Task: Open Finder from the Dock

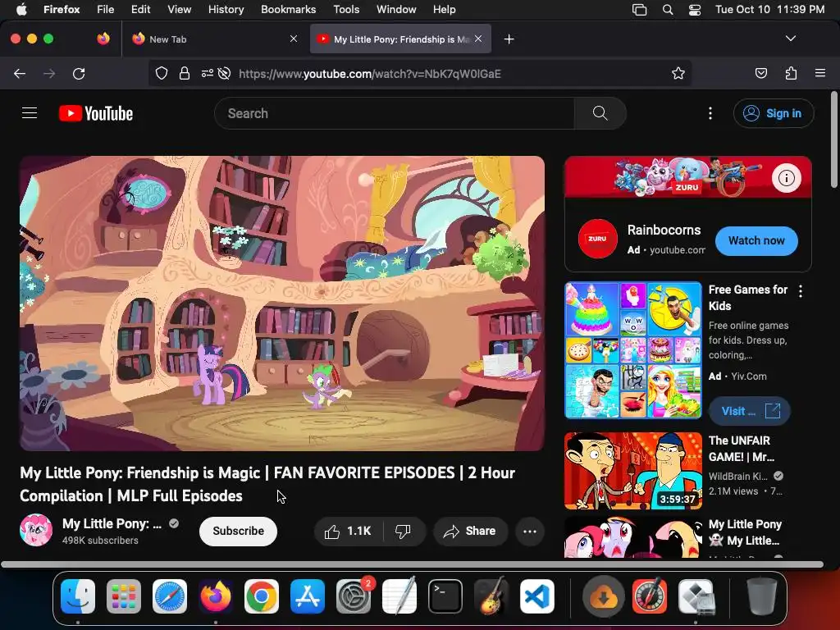Action: point(78,596)
